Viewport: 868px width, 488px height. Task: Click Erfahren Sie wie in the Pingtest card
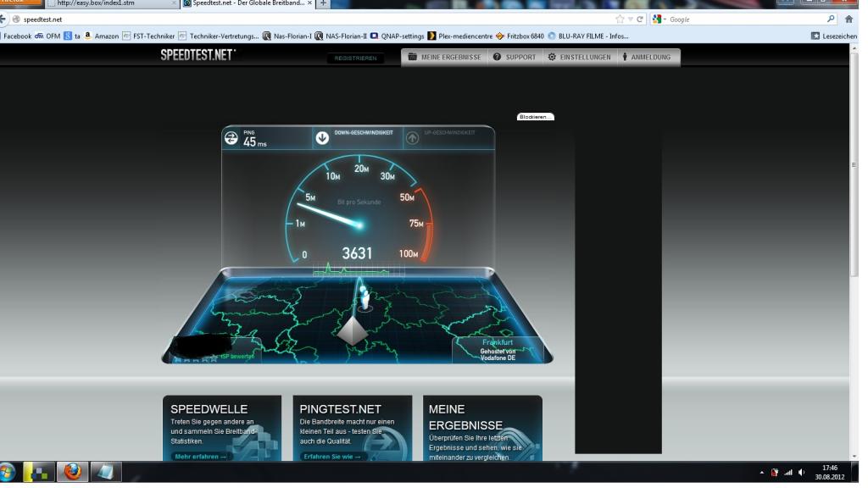332,457
